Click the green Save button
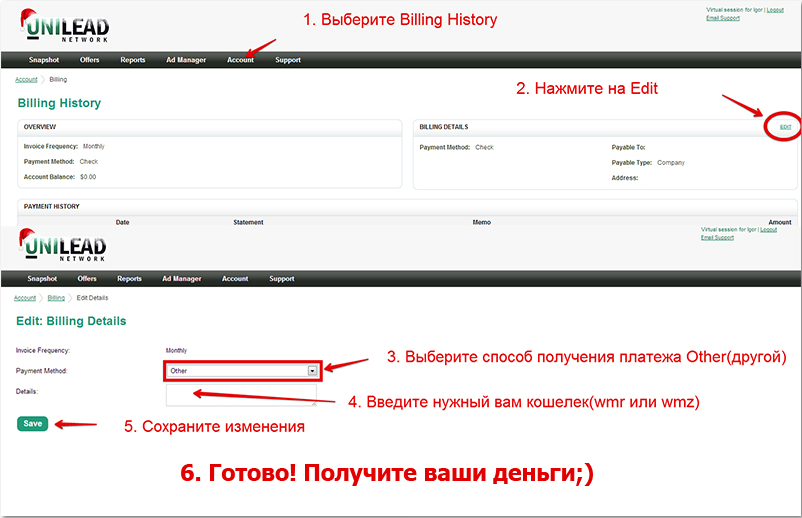 32,423
